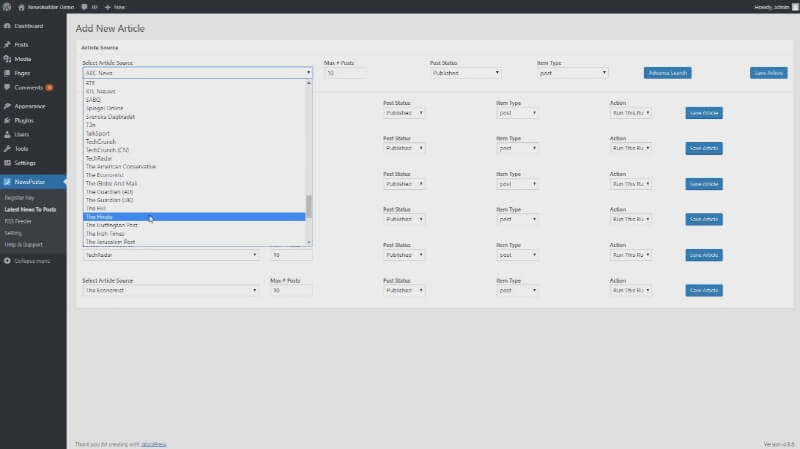The width and height of the screenshot is (800, 449).
Task: Select TalkSport in source list
Action: point(194,133)
